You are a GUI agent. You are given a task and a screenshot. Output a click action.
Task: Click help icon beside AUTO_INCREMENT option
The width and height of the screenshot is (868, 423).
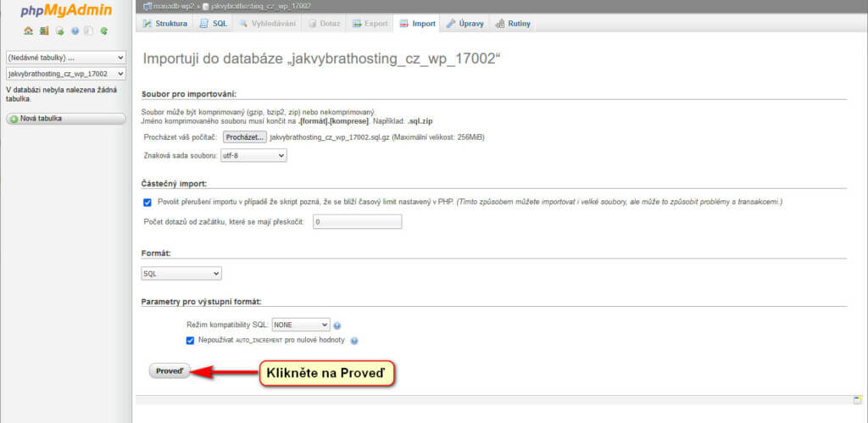click(x=354, y=341)
